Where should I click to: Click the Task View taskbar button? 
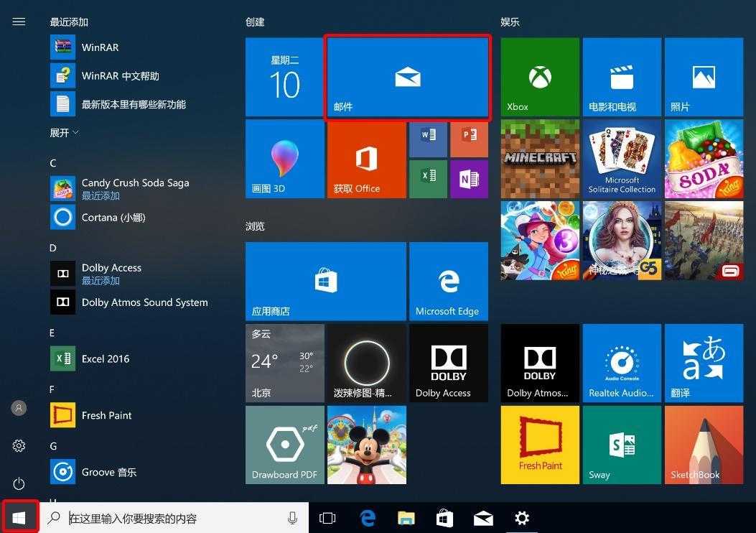327,518
